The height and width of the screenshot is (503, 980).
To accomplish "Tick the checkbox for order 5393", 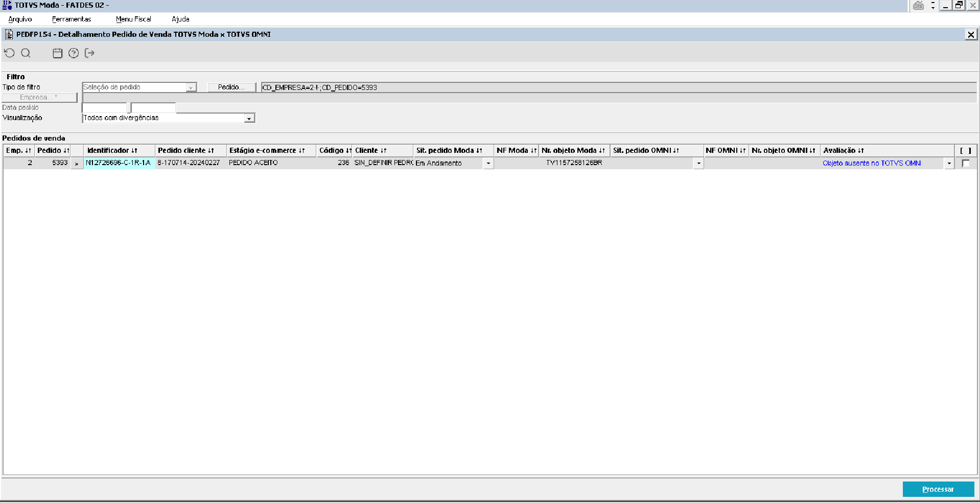I will pyautogui.click(x=966, y=163).
